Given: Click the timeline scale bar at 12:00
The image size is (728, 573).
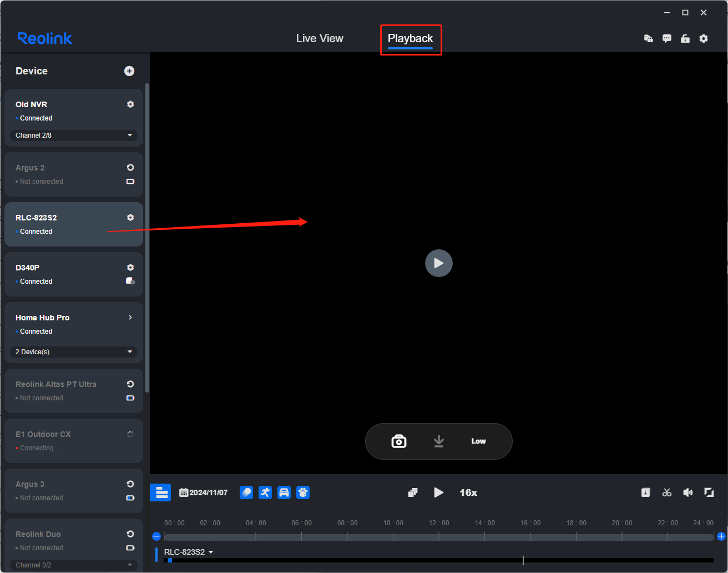Looking at the screenshot, I should pyautogui.click(x=439, y=537).
